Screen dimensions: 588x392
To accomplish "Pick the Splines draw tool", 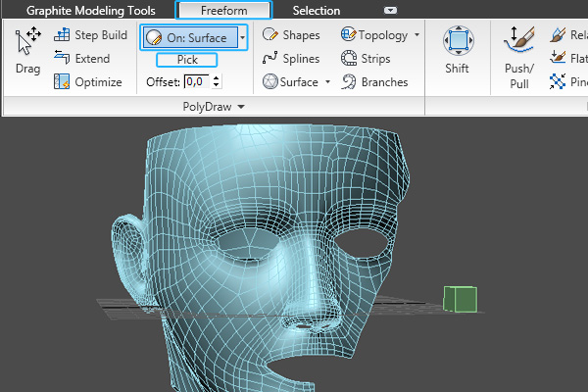I will pos(292,59).
